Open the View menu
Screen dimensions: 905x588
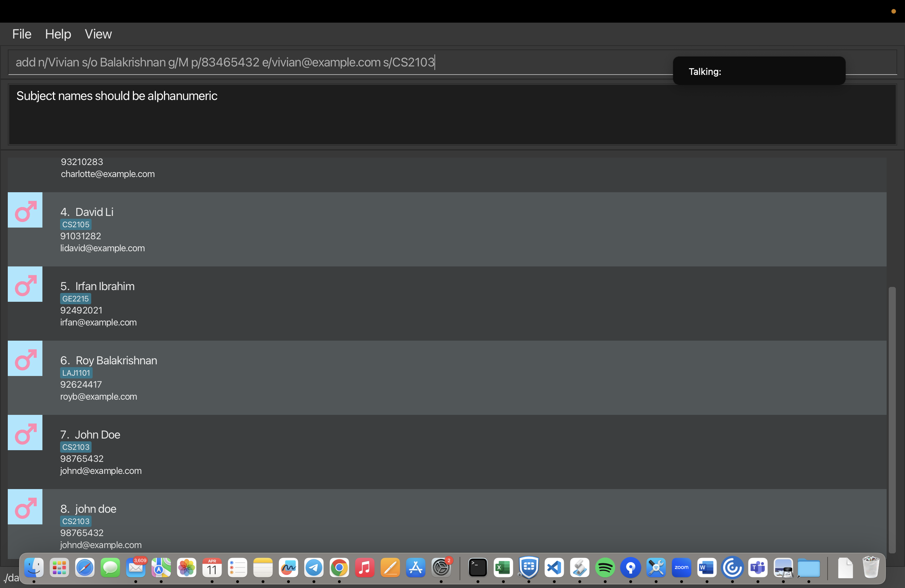(x=98, y=34)
